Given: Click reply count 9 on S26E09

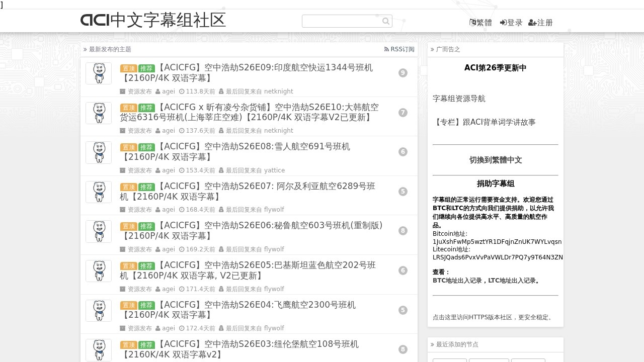Looking at the screenshot, I should [403, 73].
